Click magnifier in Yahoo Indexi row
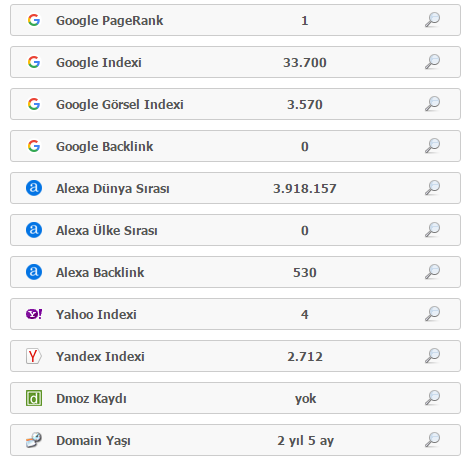The width and height of the screenshot is (467, 461). pyautogui.click(x=432, y=314)
